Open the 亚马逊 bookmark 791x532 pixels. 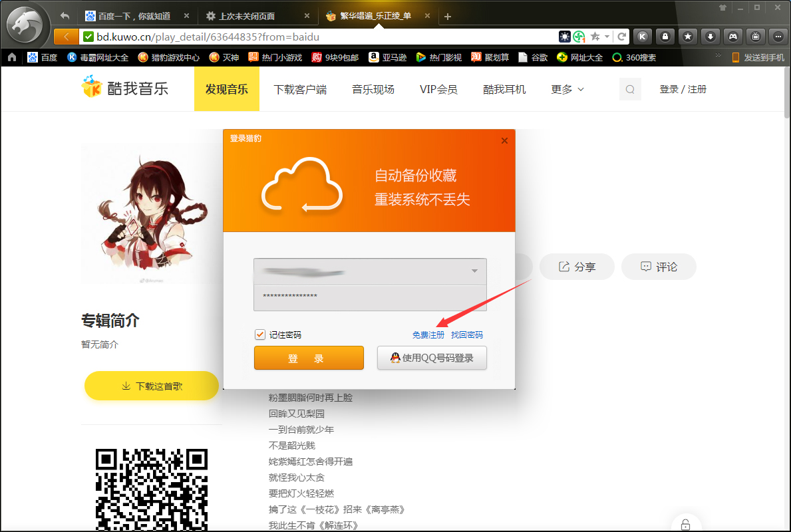(387, 57)
